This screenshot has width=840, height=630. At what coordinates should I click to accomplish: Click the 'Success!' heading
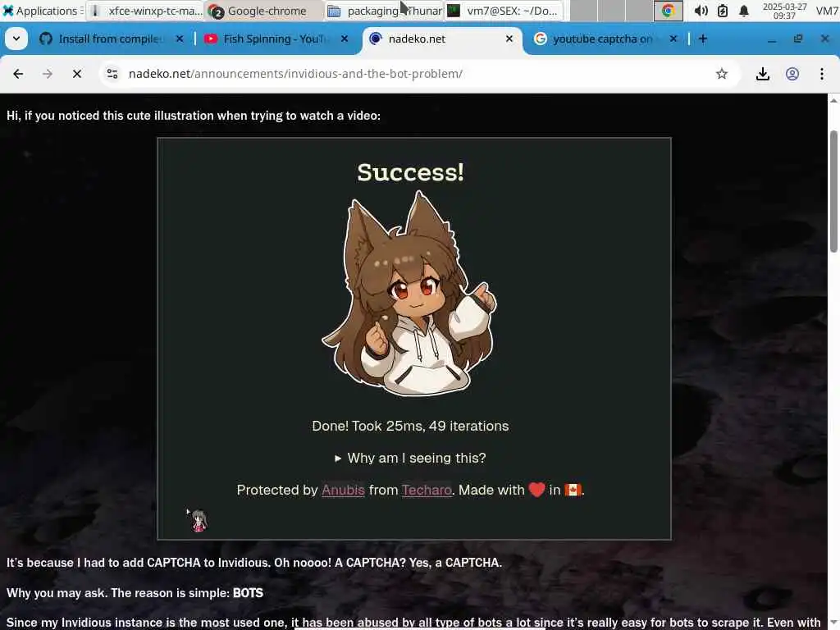click(x=410, y=172)
